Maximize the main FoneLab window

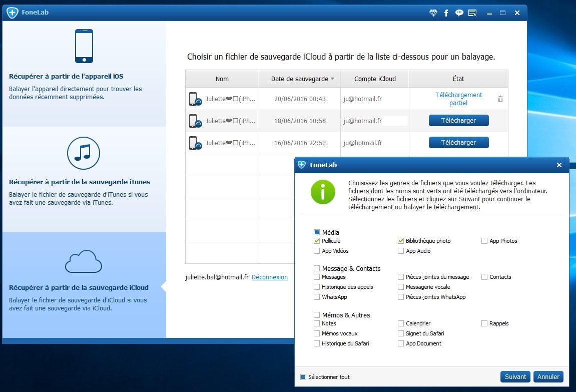502,13
